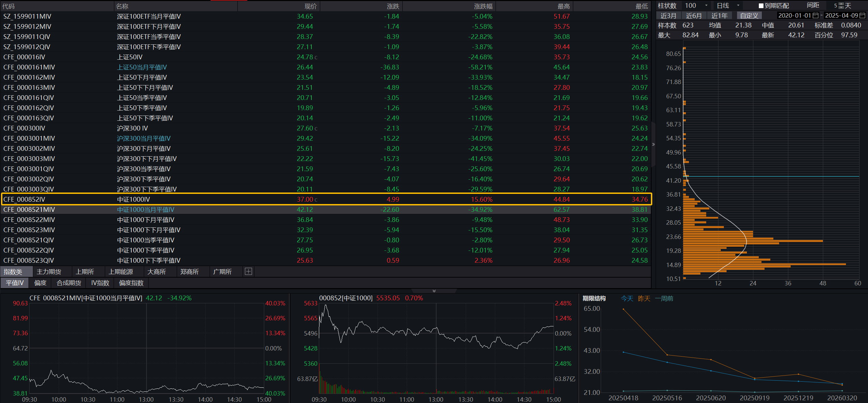Toggle 昨天 line in term structure

tap(644, 299)
